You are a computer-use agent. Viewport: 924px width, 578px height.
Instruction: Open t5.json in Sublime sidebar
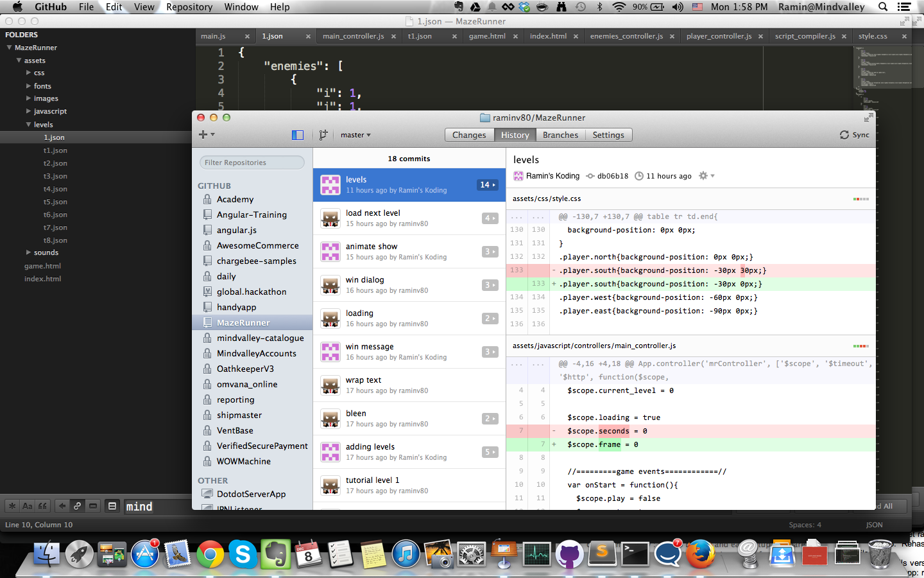pyautogui.click(x=55, y=202)
